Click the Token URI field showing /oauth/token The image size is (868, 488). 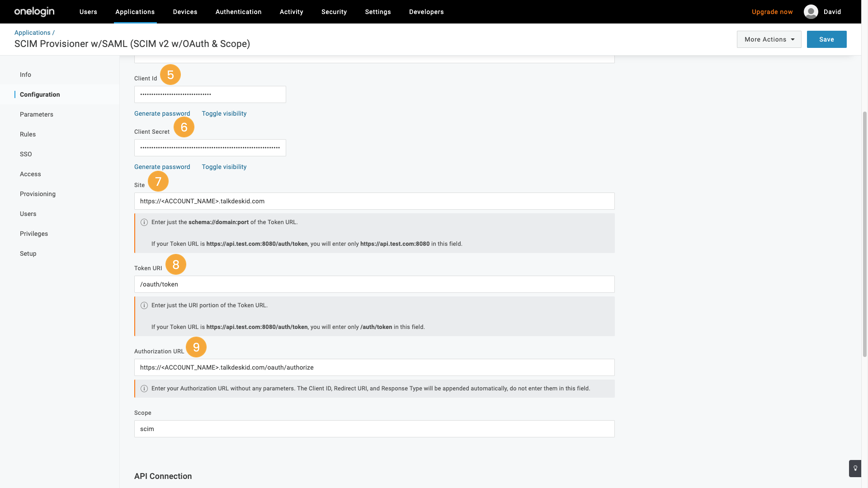click(x=374, y=284)
